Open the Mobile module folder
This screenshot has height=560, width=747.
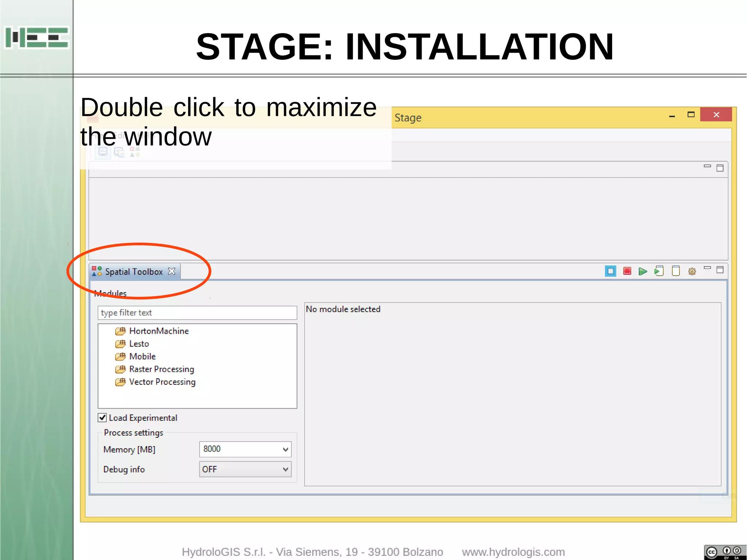pyautogui.click(x=142, y=356)
